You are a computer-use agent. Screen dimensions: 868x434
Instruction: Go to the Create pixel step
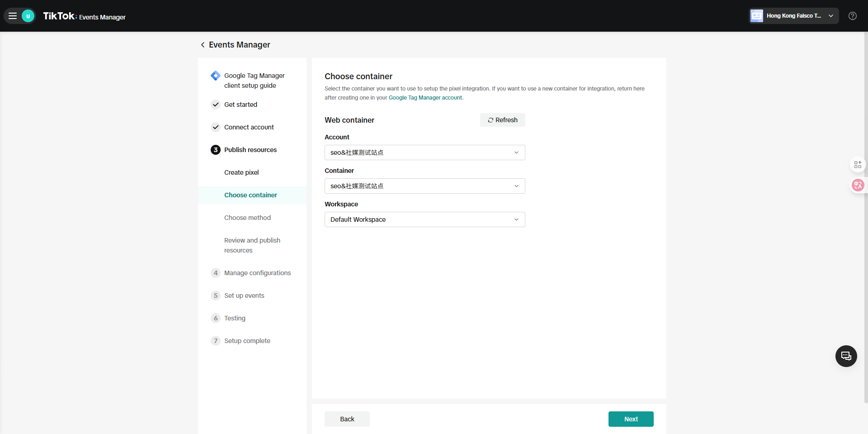click(x=241, y=172)
